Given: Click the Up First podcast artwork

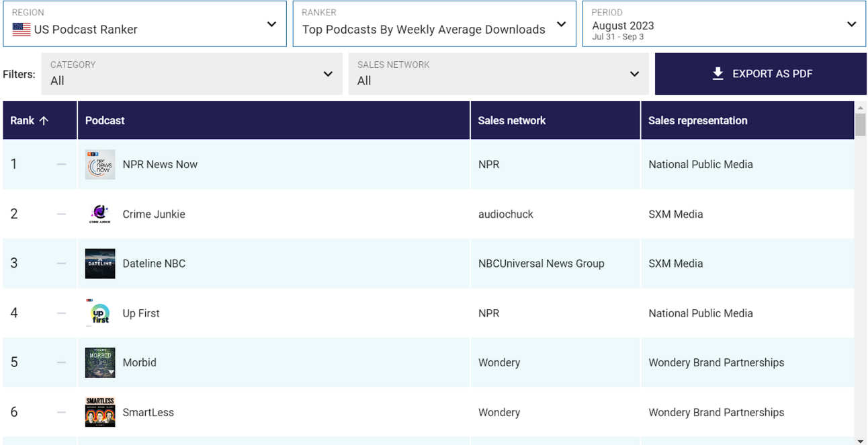Looking at the screenshot, I should (x=99, y=313).
